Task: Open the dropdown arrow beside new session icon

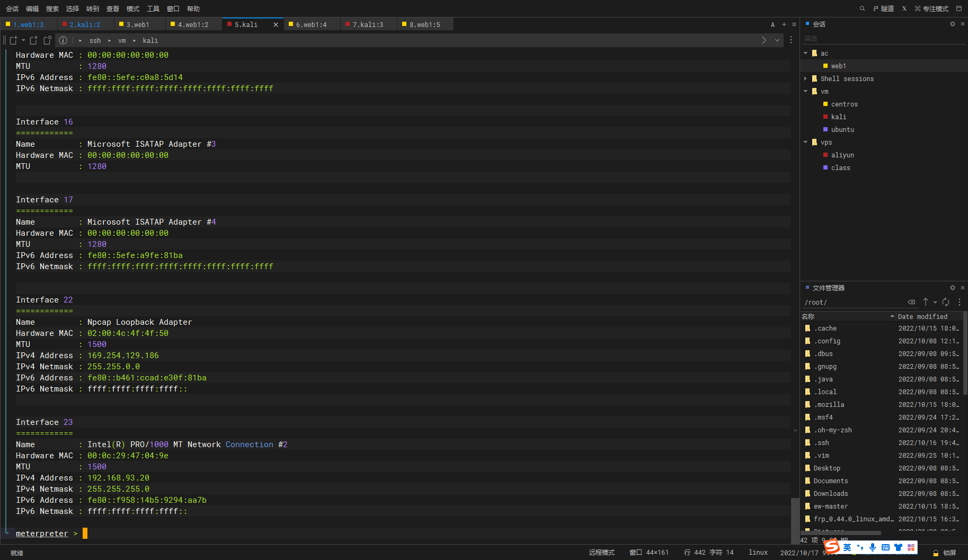Action: (23, 40)
